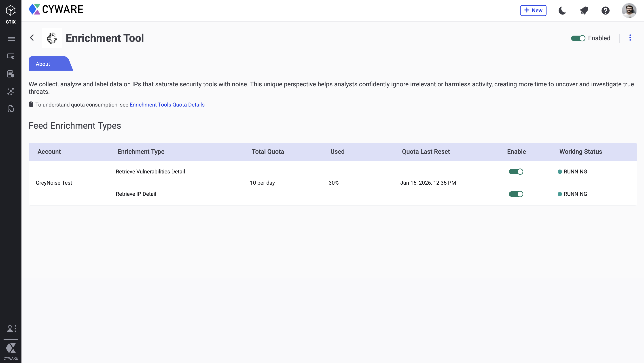
Task: Open the network graph sidebar icon
Action: [11, 91]
